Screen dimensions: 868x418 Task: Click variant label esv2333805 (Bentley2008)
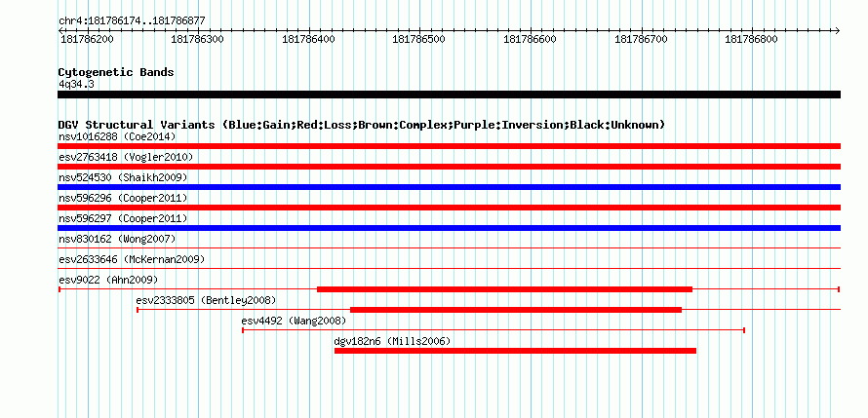206,300
